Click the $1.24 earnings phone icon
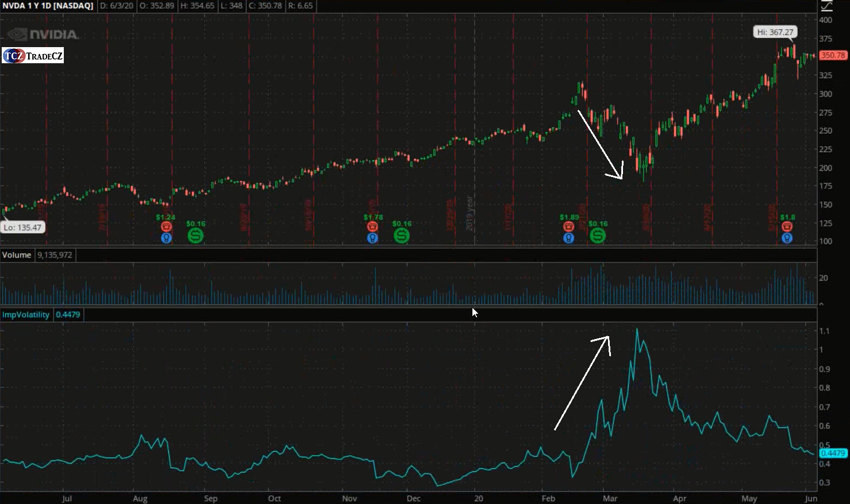850x504 pixels. coord(166,226)
